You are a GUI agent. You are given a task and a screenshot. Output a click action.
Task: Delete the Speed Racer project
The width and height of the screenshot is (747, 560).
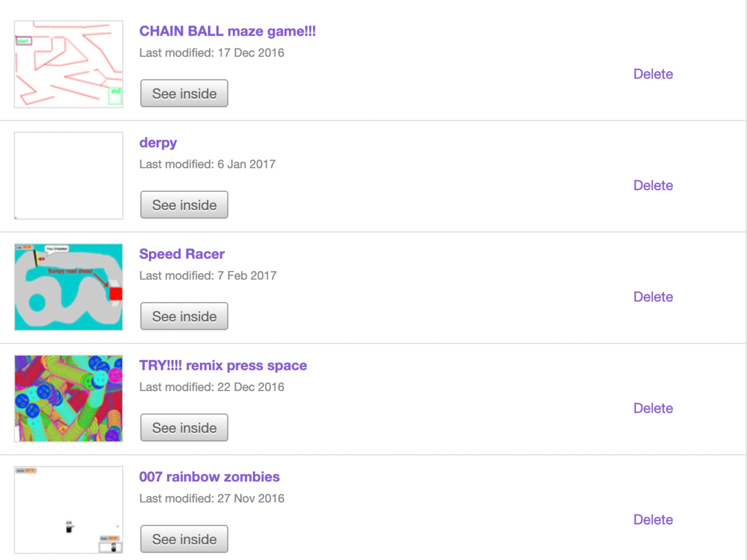[x=653, y=297]
